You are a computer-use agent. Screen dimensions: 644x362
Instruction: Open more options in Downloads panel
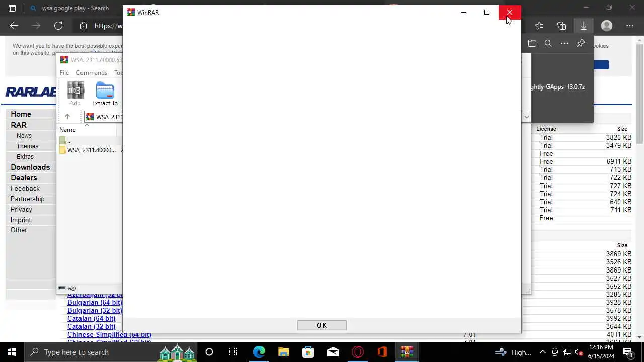(565, 43)
